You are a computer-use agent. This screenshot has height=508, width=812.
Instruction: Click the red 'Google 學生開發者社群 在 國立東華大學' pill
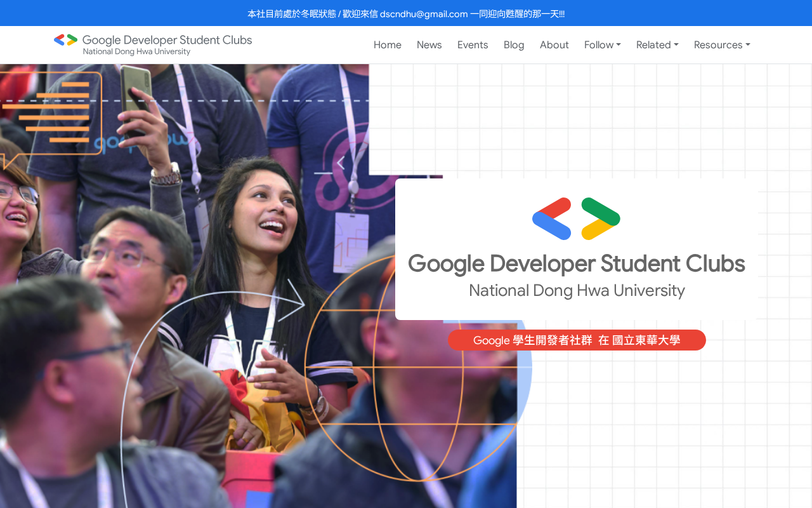(x=577, y=340)
